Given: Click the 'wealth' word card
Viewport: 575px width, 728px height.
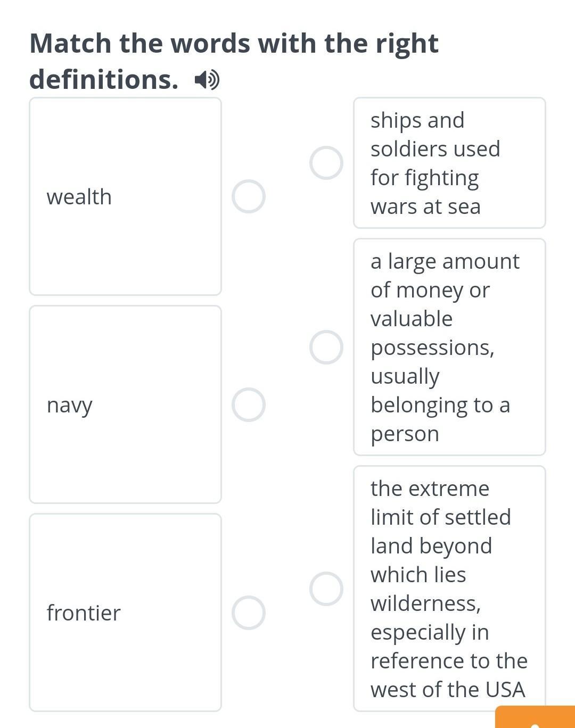Looking at the screenshot, I should (x=125, y=196).
